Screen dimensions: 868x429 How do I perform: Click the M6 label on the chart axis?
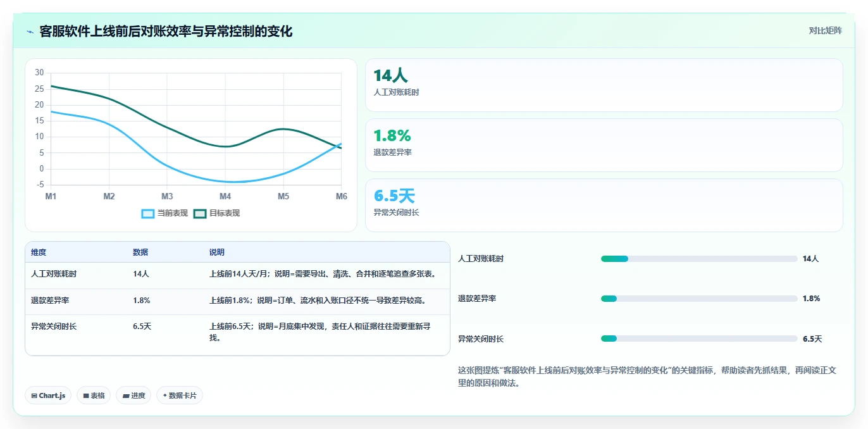coord(341,197)
